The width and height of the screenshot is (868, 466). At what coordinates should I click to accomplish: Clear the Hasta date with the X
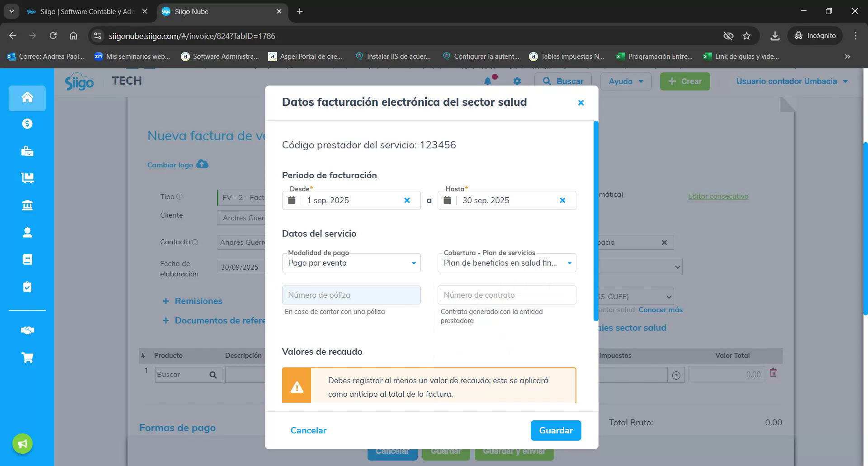pos(563,200)
